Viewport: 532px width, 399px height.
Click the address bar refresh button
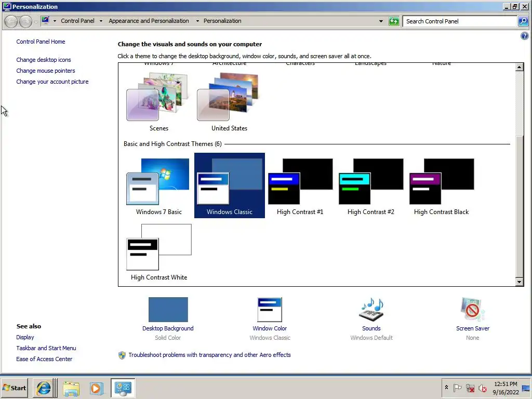tap(394, 21)
